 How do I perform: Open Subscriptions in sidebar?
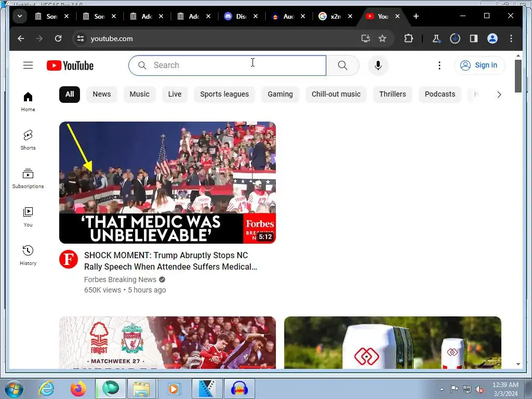click(x=28, y=179)
